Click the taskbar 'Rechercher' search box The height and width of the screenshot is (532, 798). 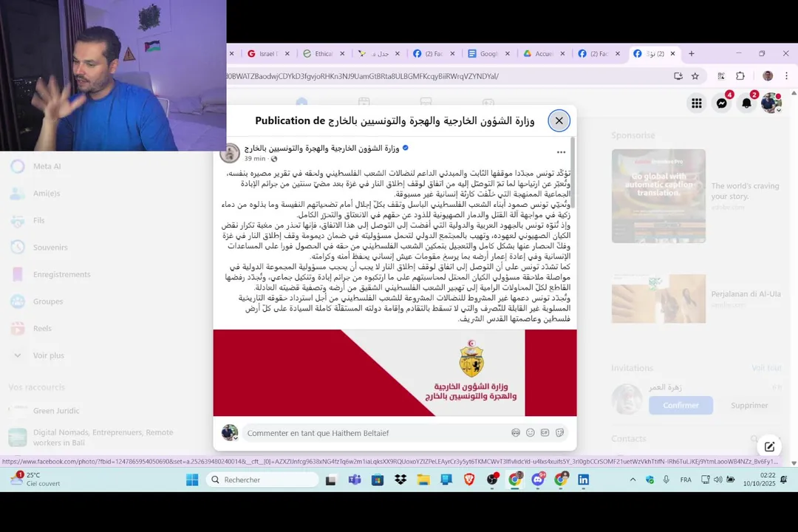(262, 480)
